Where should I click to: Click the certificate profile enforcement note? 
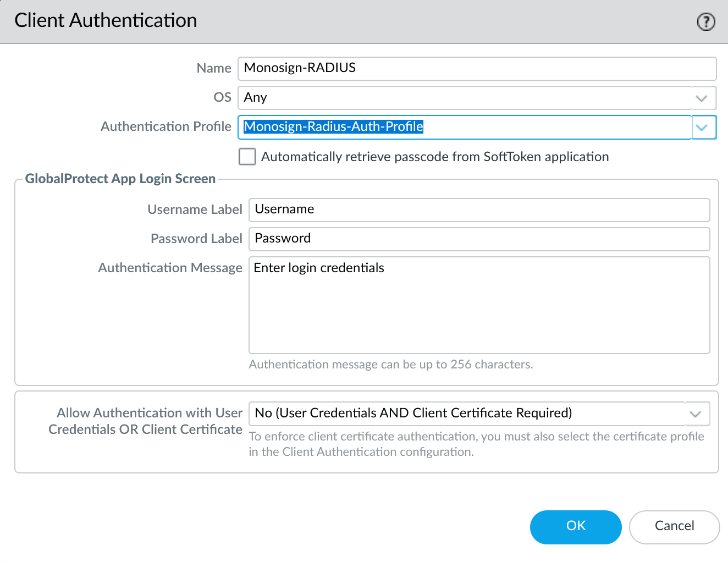coord(476,444)
